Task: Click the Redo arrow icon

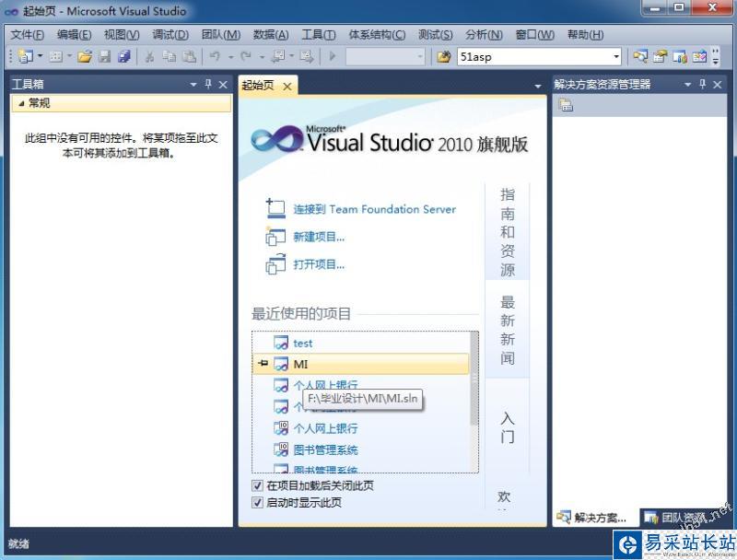Action: (x=246, y=57)
